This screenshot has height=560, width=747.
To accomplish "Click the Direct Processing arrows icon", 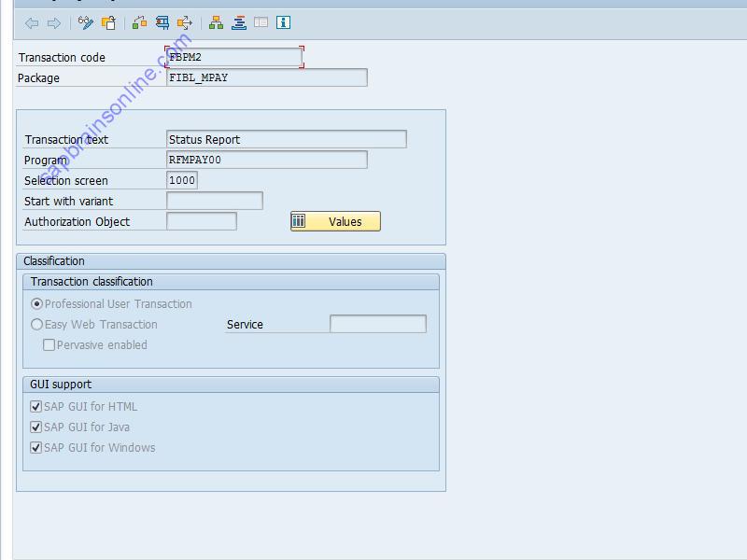I will pyautogui.click(x=185, y=22).
